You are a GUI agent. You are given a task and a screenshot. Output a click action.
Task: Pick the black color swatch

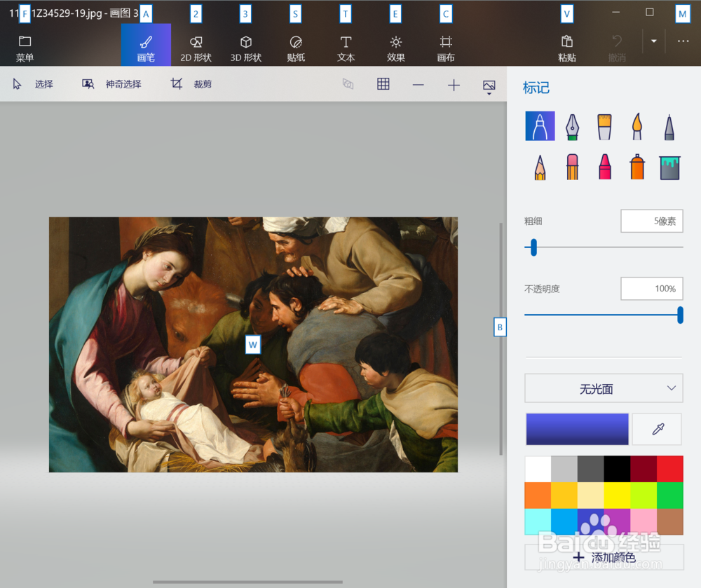click(x=617, y=469)
